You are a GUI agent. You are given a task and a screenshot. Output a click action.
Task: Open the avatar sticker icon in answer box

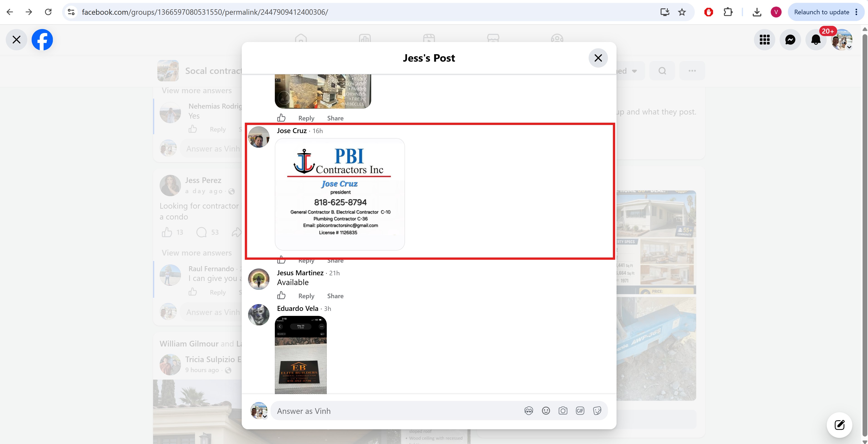(x=529, y=411)
